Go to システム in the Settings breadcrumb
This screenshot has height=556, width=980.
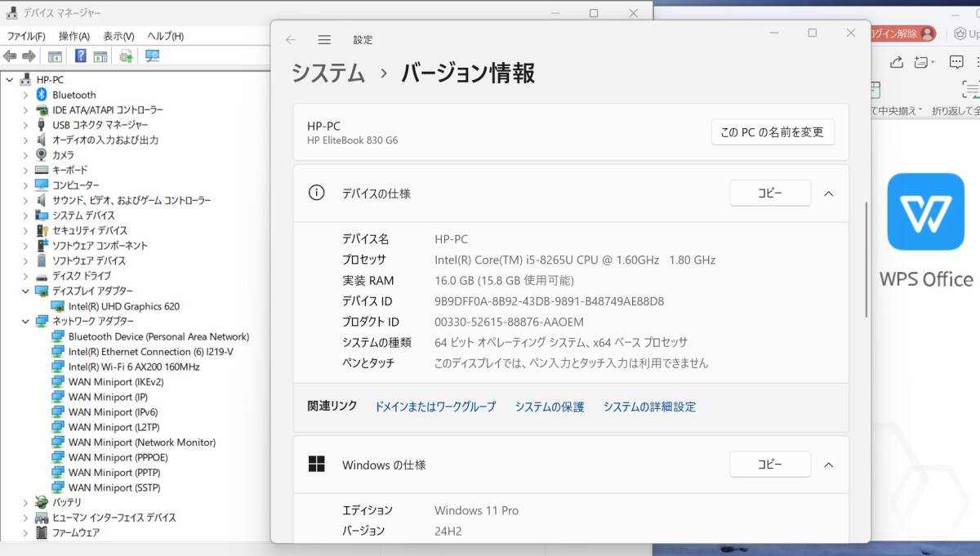point(328,73)
